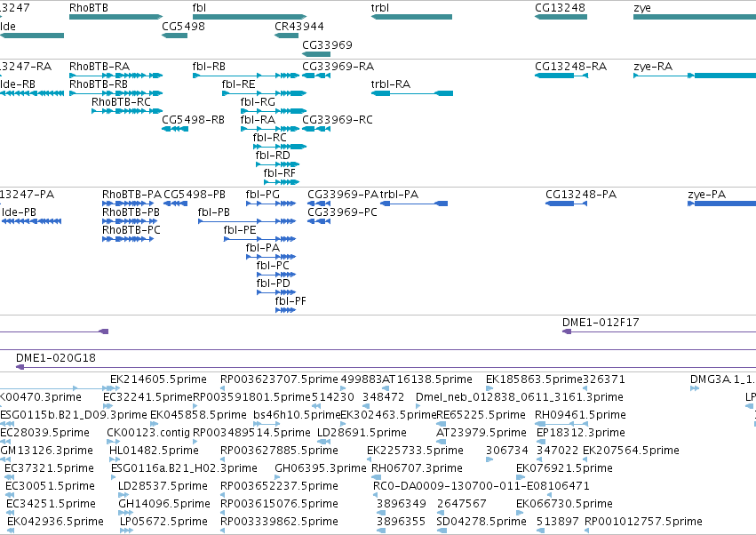The width and height of the screenshot is (756, 535).
Task: Click the SD04278.5prime EST label
Action: 481,522
